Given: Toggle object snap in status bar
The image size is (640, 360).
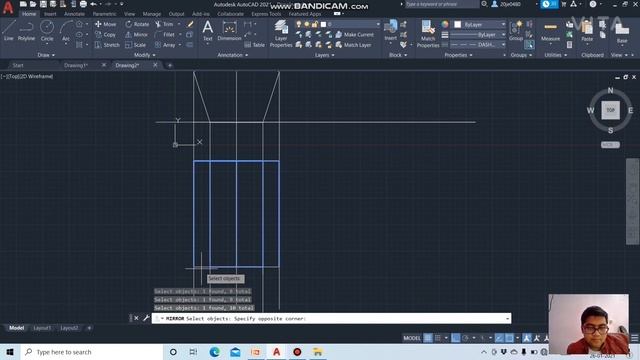Looking at the screenshot, I should click(509, 338).
